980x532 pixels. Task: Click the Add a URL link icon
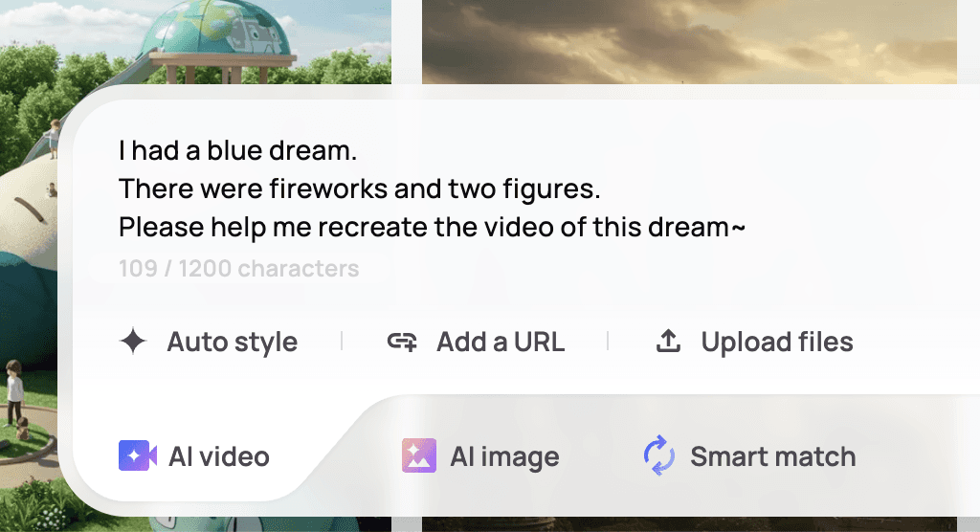point(402,342)
